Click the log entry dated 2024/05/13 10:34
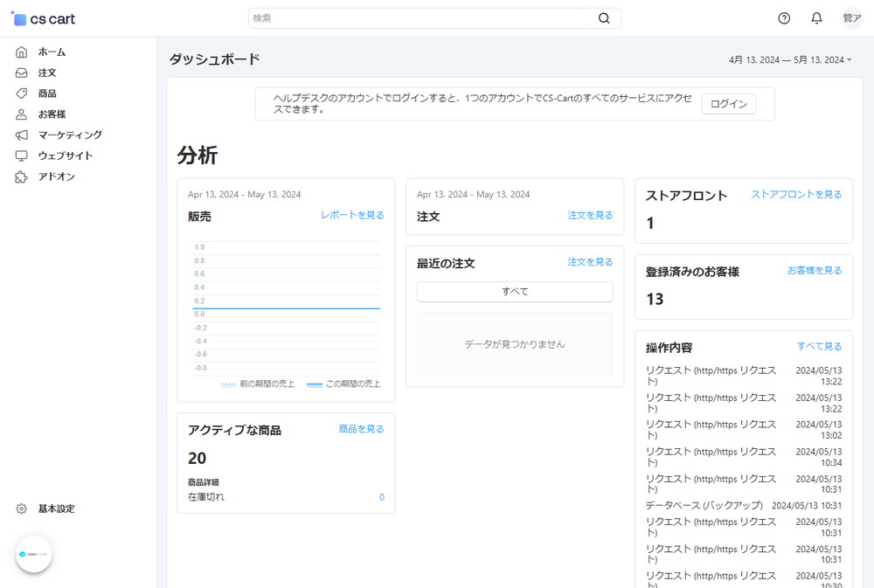874x588 pixels. tap(744, 457)
